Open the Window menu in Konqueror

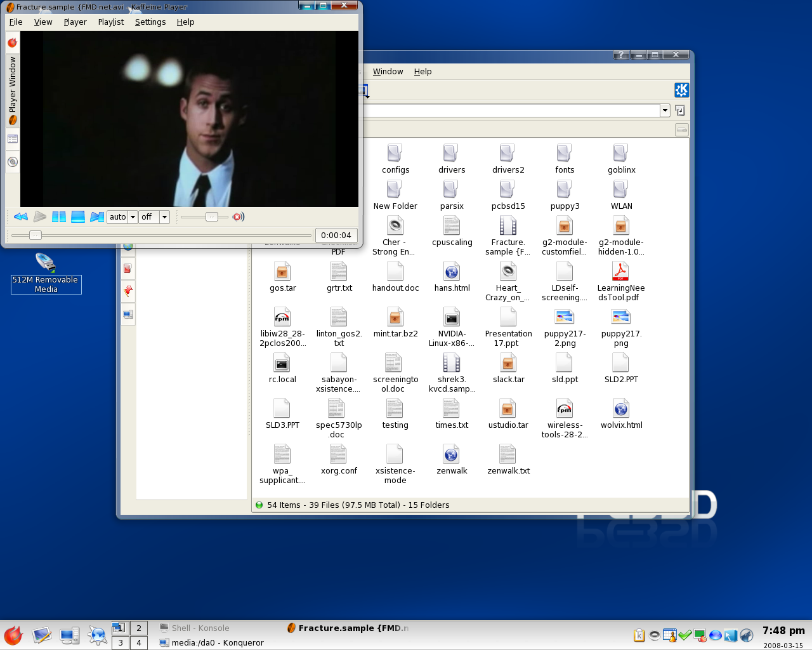(x=388, y=72)
